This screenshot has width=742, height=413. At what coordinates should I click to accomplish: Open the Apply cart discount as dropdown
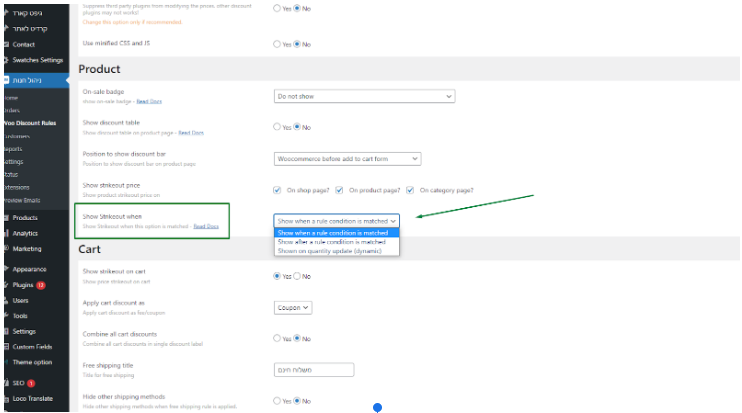tap(292, 308)
